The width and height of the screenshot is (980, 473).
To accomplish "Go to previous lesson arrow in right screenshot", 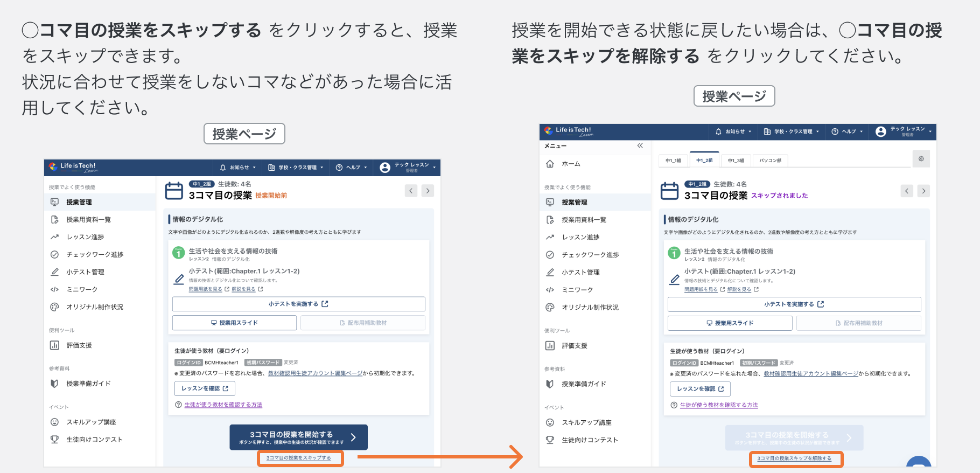I will [x=907, y=191].
